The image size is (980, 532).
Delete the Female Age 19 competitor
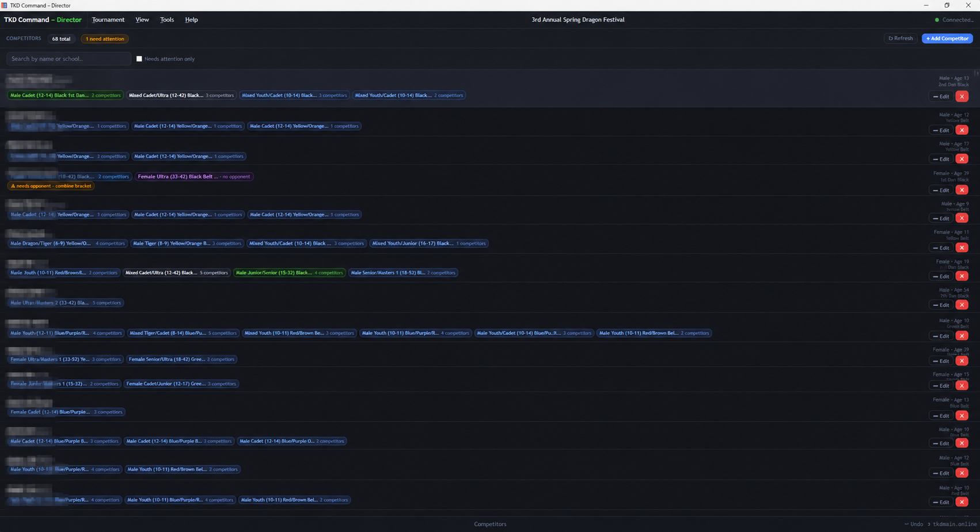[x=962, y=276]
